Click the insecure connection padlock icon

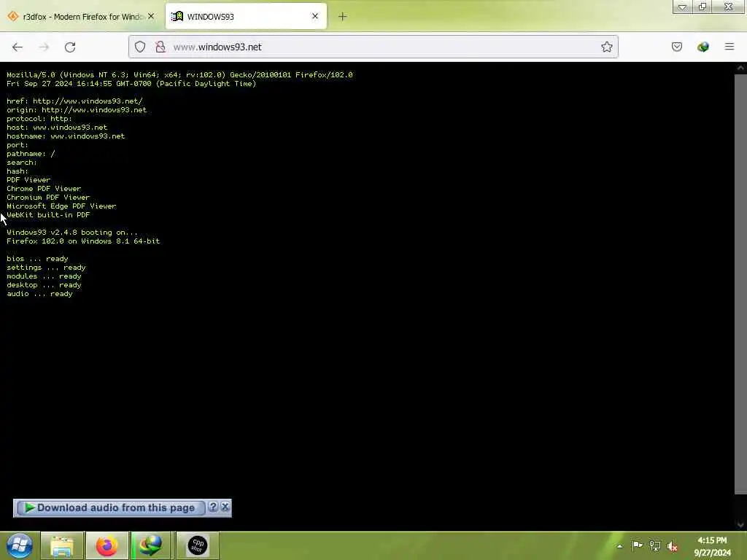point(160,47)
